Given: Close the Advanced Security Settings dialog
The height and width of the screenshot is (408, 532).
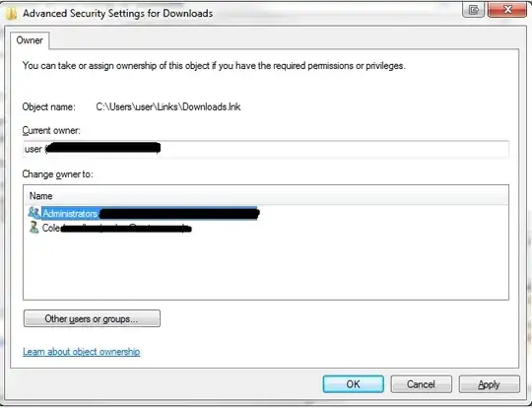Looking at the screenshot, I should click(507, 10).
